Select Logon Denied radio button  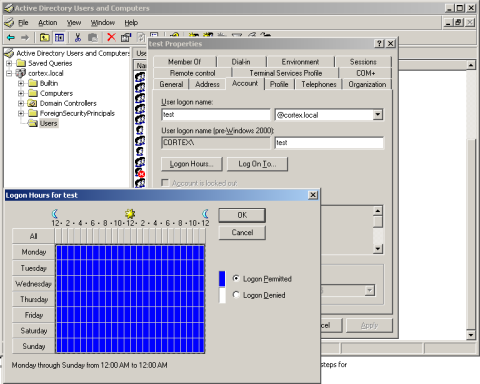point(236,295)
